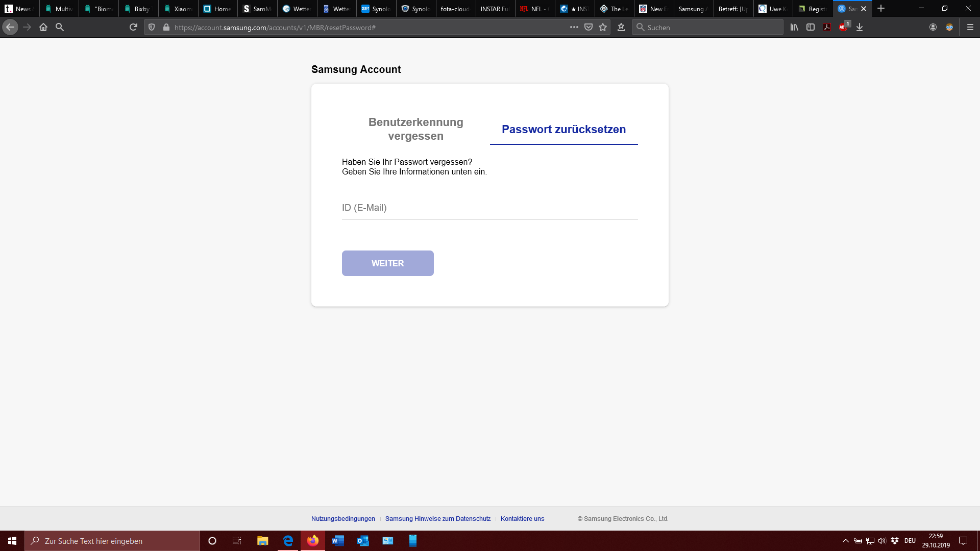
Task: Switch to the Registr browser tab
Action: click(813, 9)
